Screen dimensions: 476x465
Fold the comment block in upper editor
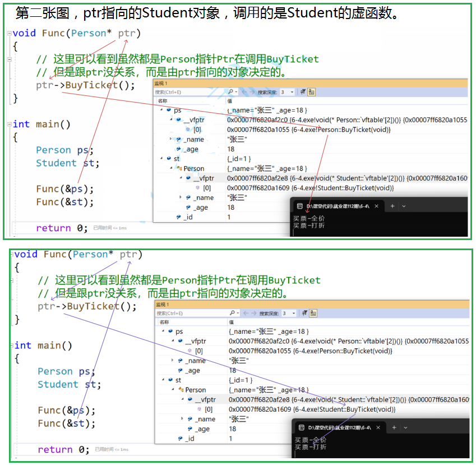pyautogui.click(x=10, y=59)
